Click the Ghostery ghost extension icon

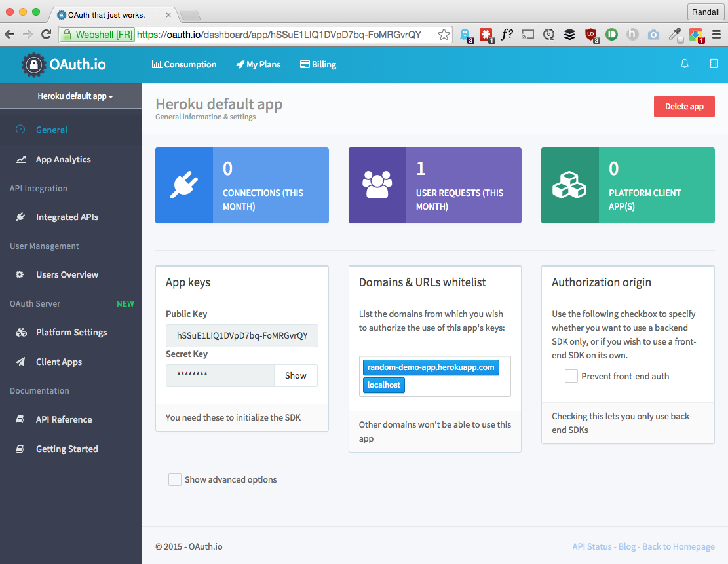click(466, 35)
